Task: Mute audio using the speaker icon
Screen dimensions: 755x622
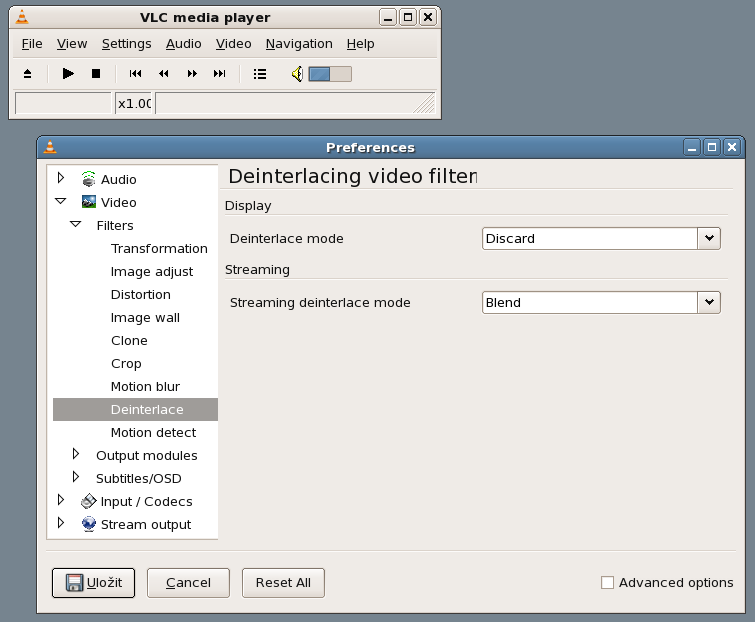Action: [x=297, y=74]
